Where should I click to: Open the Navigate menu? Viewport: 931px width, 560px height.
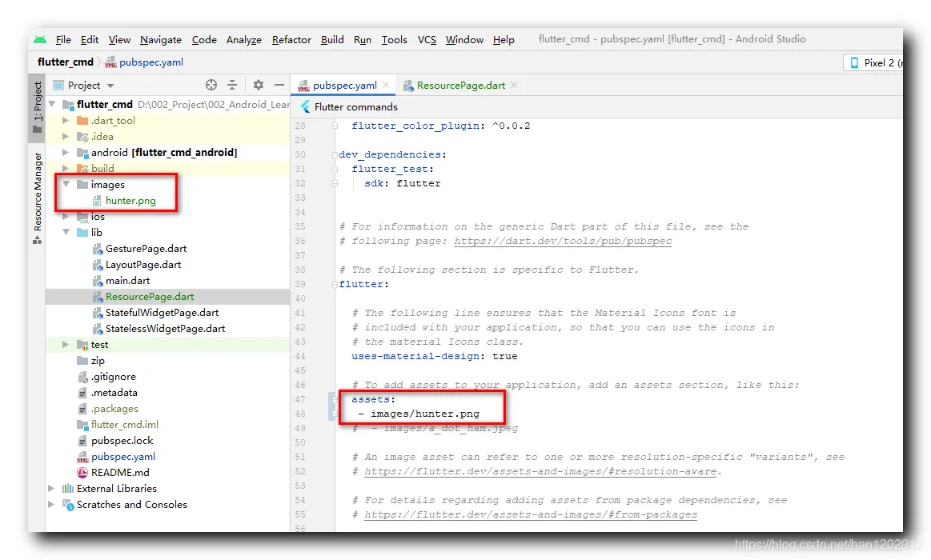click(161, 40)
